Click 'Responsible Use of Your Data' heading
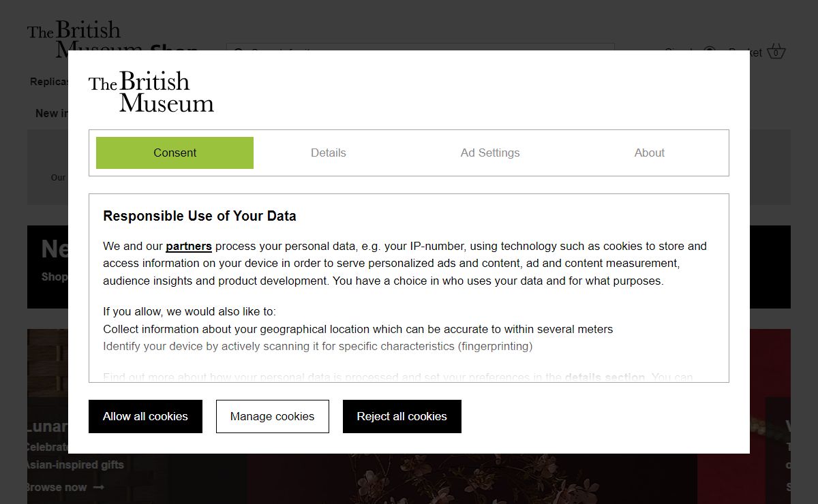The height and width of the screenshot is (504, 818). pyautogui.click(x=200, y=217)
